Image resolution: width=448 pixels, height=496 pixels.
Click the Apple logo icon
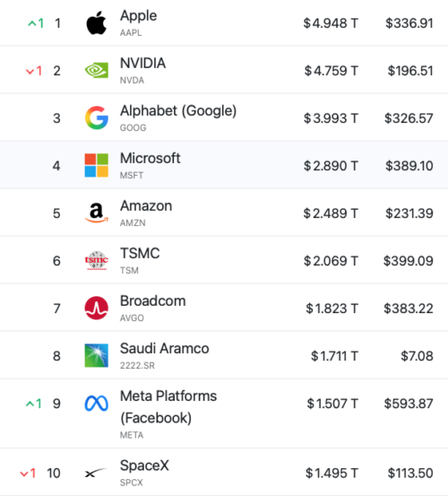point(97,22)
